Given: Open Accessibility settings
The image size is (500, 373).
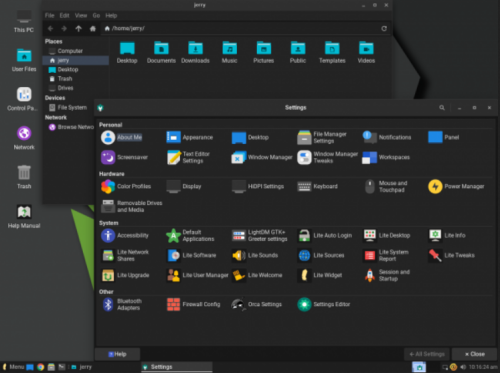Looking at the screenshot, I should [x=125, y=236].
